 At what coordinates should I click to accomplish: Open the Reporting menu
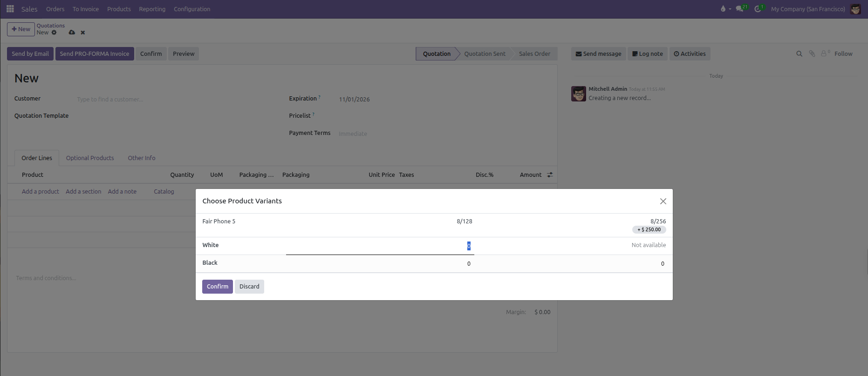(152, 9)
